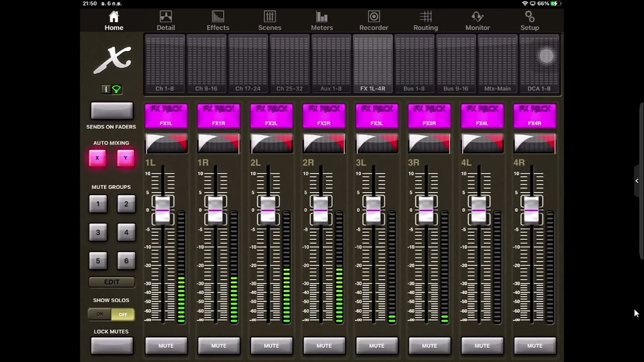Toggle the Lock Mutes button
Image resolution: width=644 pixels, height=362 pixels.
pyautogui.click(x=112, y=346)
